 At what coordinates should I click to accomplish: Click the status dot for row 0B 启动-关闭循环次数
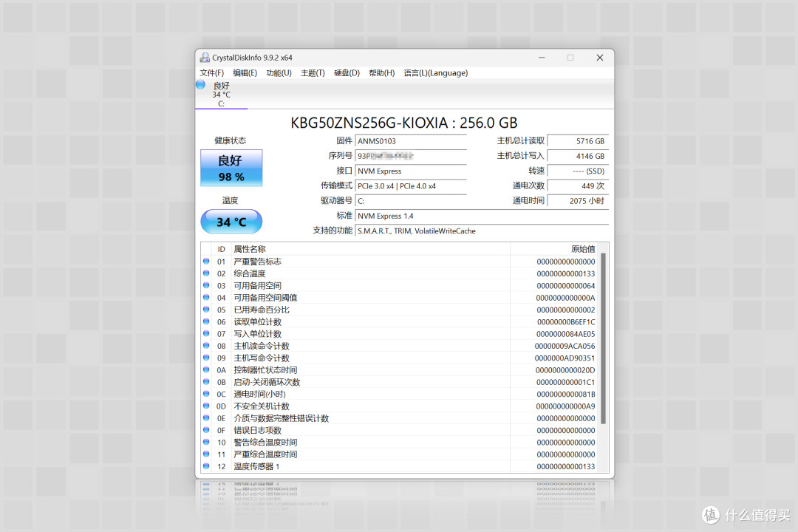[206, 381]
